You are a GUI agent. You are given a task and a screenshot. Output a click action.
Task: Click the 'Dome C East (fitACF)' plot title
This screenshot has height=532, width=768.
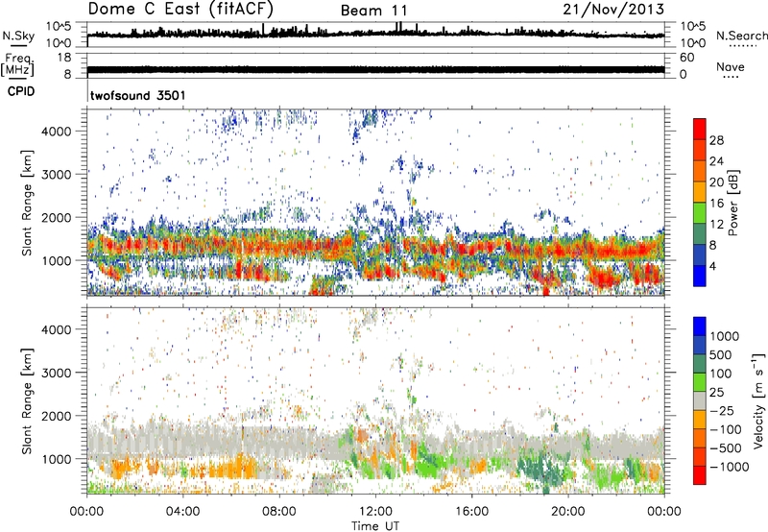[180, 10]
